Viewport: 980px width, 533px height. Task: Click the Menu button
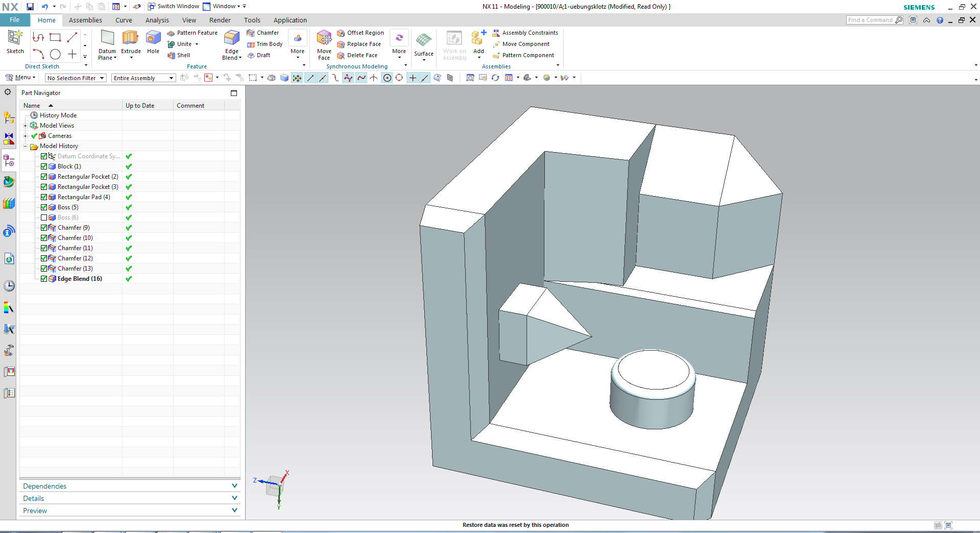tap(20, 78)
